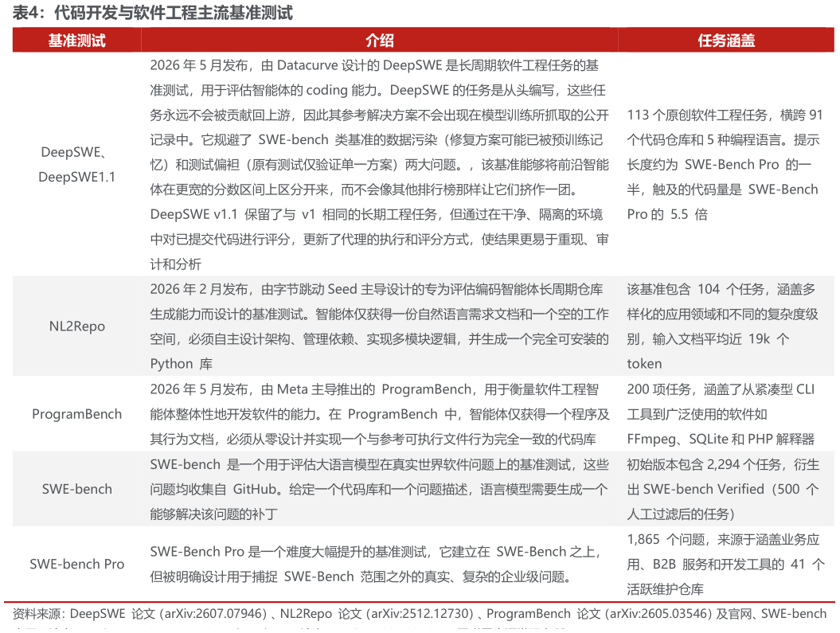The height and width of the screenshot is (633, 840).
Task: Click the line starting SWE-Bench Pro 是一个难度大幅提升
Action: [x=376, y=552]
